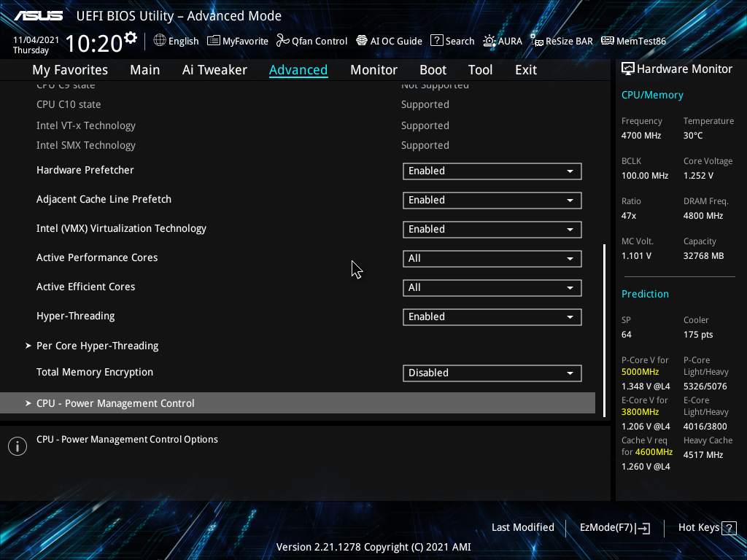Viewport: 747px width, 560px height.
Task: Select the Active Performance Cores label
Action: pyautogui.click(x=97, y=257)
